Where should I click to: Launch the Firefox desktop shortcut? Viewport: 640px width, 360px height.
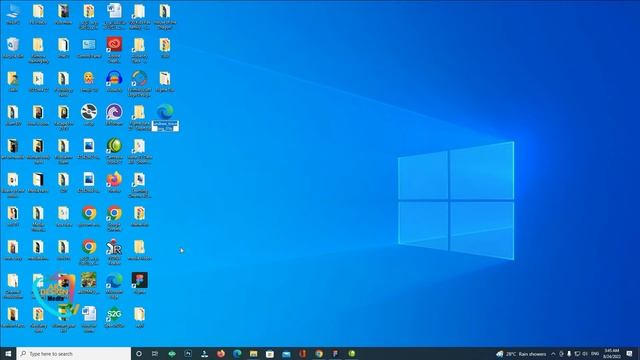click(x=114, y=182)
